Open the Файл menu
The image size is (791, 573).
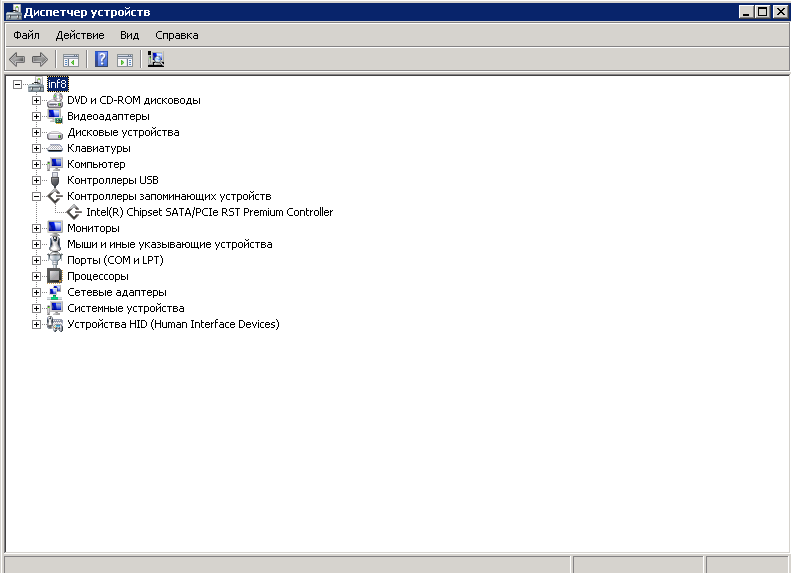26,35
